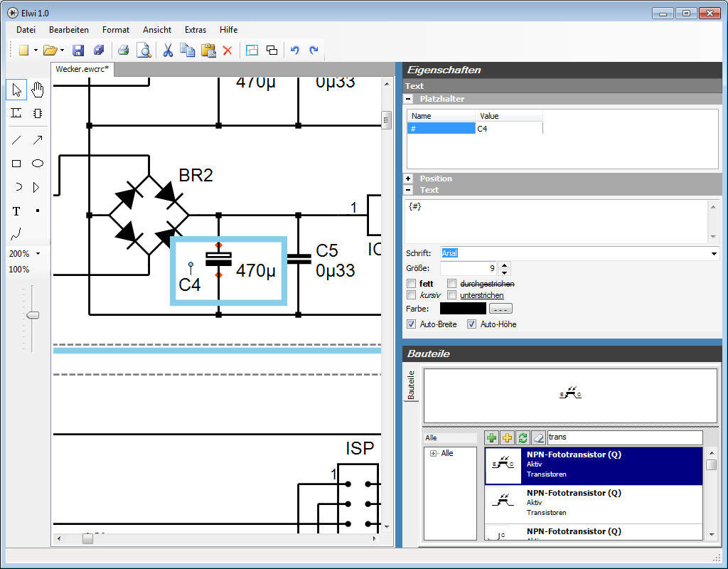Expand the Position section
Viewport: 728px width, 569px height.
point(408,179)
